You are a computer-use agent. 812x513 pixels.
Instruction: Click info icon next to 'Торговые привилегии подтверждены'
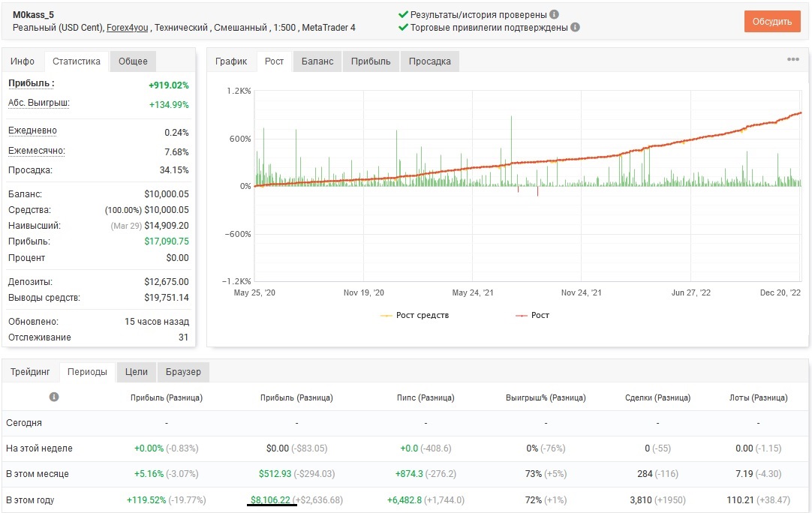point(575,28)
